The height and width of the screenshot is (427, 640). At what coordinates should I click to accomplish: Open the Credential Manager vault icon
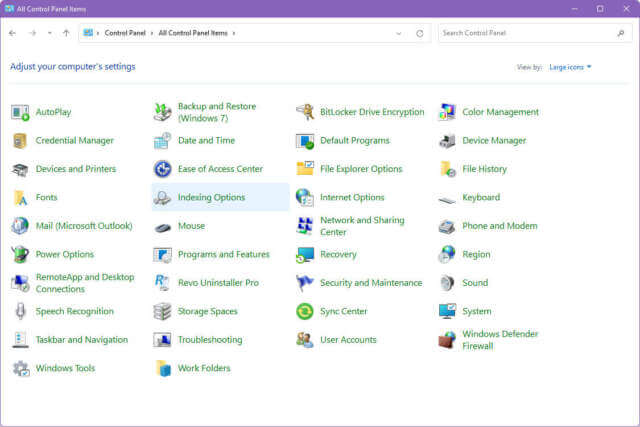[20, 141]
